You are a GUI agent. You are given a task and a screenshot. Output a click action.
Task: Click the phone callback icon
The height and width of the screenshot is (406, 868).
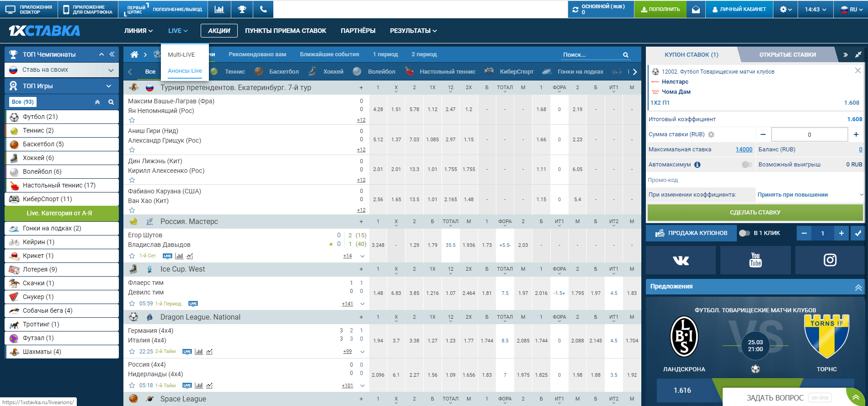[x=263, y=9]
